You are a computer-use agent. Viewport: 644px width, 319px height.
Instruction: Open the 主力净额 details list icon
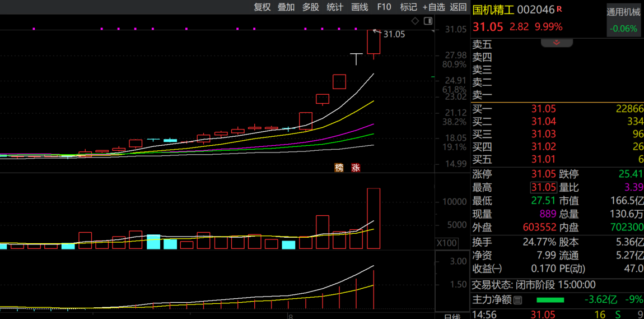pyautogui.click(x=517, y=300)
